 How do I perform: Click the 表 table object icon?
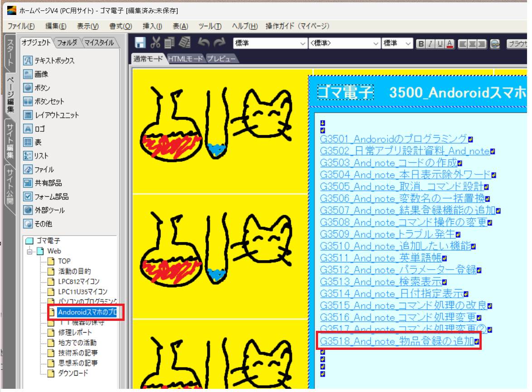[28, 142]
